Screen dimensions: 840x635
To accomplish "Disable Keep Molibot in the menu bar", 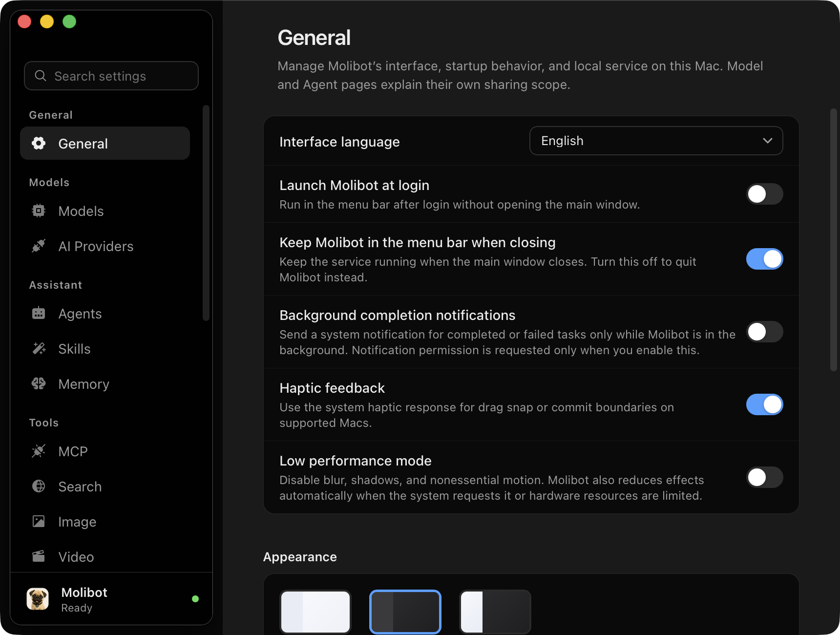I will pyautogui.click(x=764, y=259).
